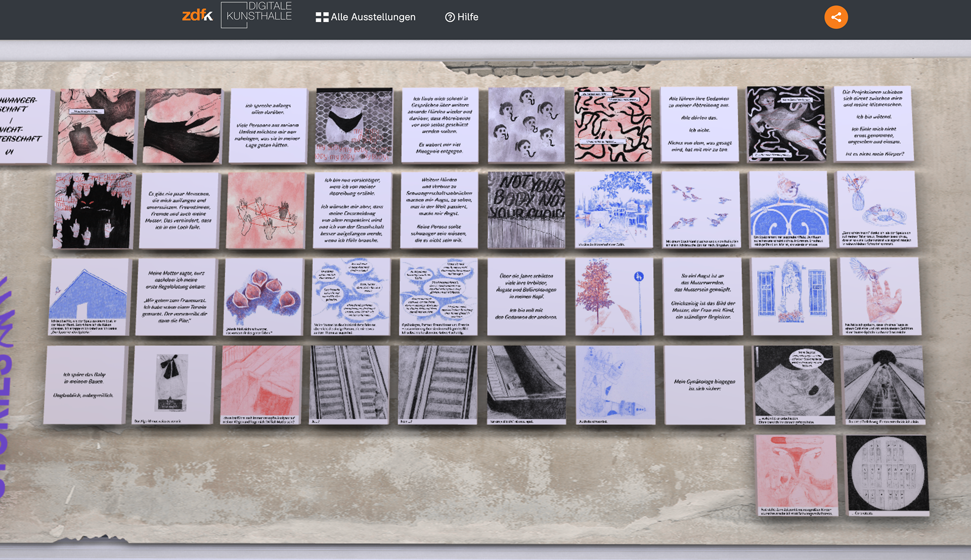View the pink uterus illustration panel
971x560 pixels.
pyautogui.click(x=796, y=475)
